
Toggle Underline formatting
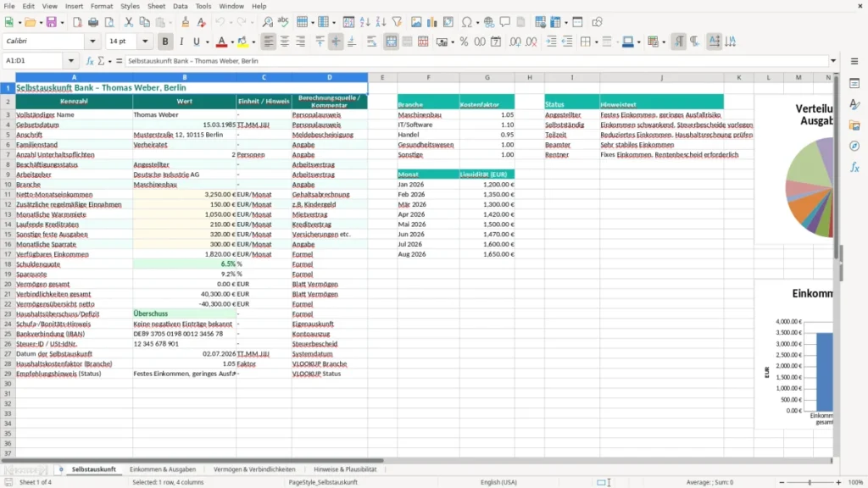196,42
